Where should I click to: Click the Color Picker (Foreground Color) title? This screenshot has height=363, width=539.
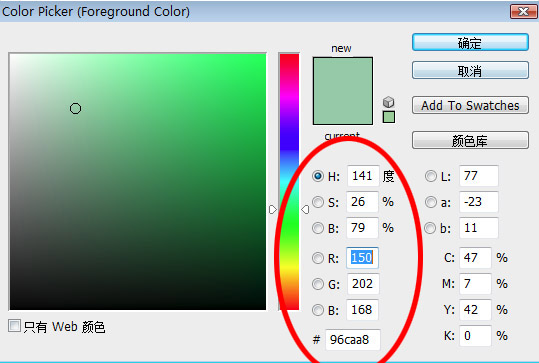point(96,12)
